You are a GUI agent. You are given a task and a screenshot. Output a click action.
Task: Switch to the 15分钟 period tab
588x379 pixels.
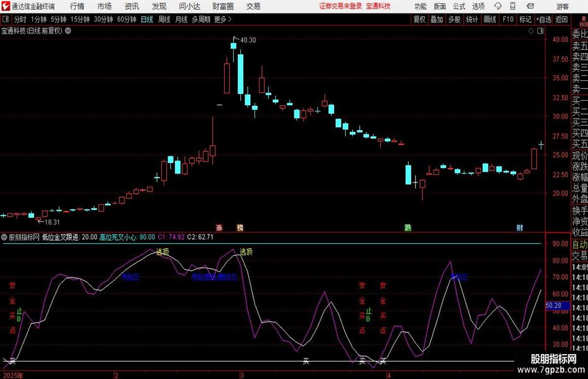[80, 19]
